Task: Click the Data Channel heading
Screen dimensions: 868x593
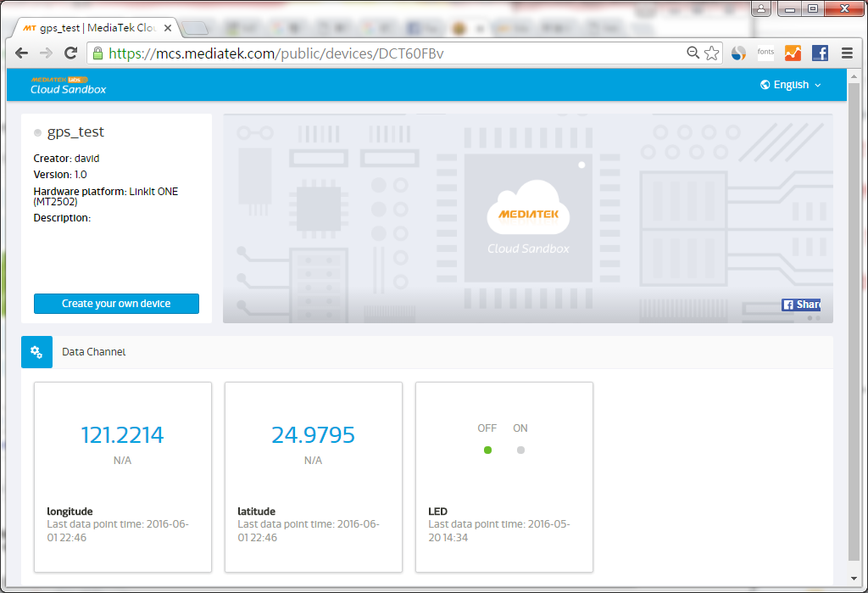Action: coord(93,352)
